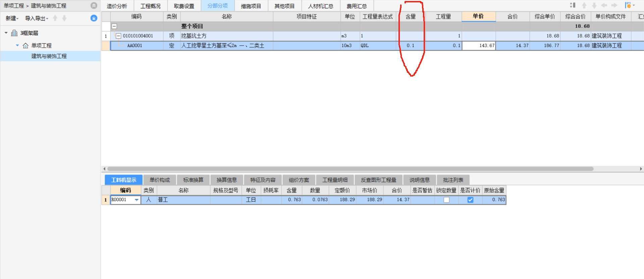This screenshot has width=644, height=279.
Task: Click the 综合单价 column header
Action: 545,16
